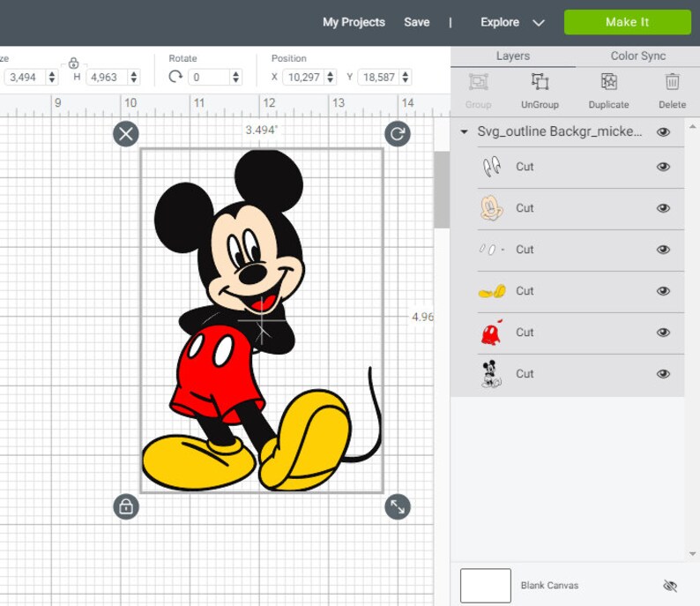Select the Blank Canvas white swatch

coord(486,586)
